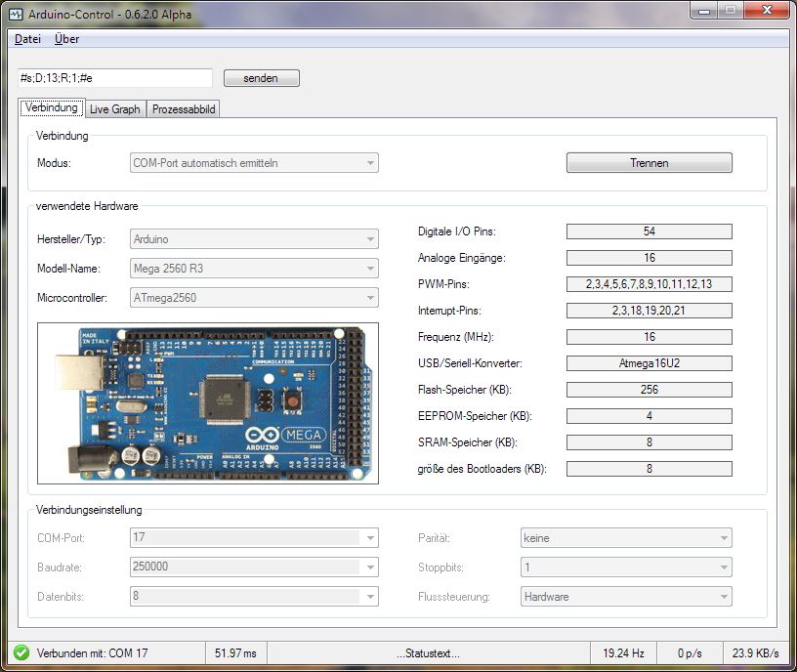Click the 0 p/s status entry
Screen dimensions: 797x672
click(690, 653)
